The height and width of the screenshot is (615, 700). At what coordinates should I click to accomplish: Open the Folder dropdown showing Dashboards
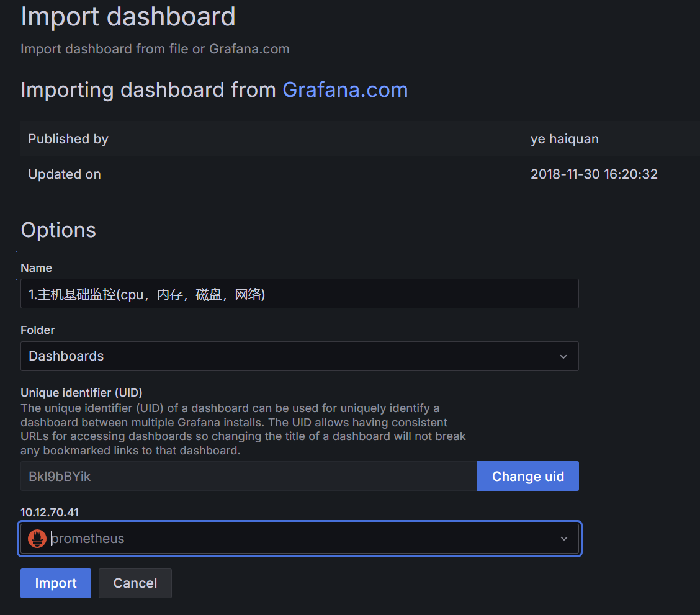tap(300, 356)
